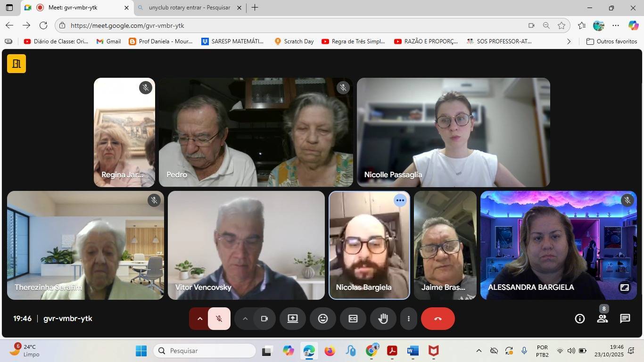Select Nicolle Passaglia's video tile
This screenshot has width=644, height=362.
click(x=453, y=132)
